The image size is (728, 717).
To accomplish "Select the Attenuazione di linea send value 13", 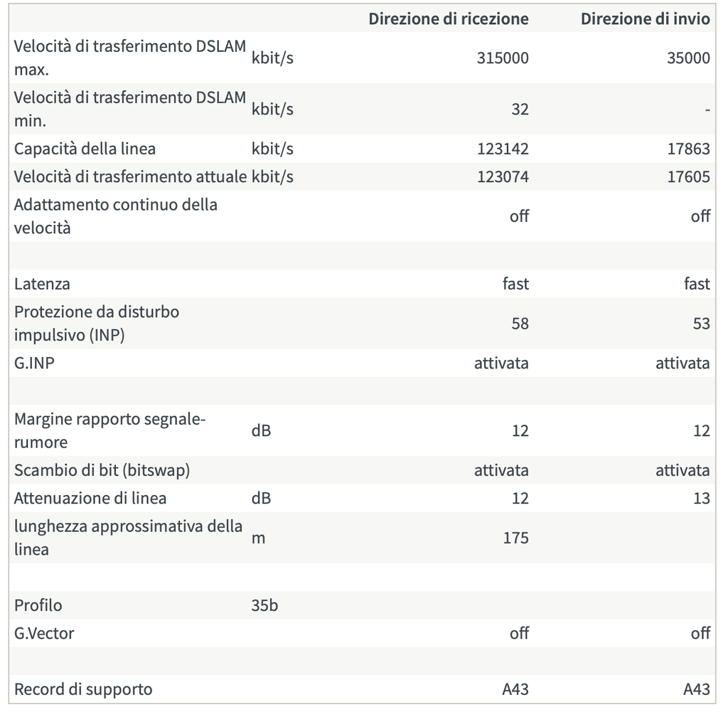I will tap(702, 498).
